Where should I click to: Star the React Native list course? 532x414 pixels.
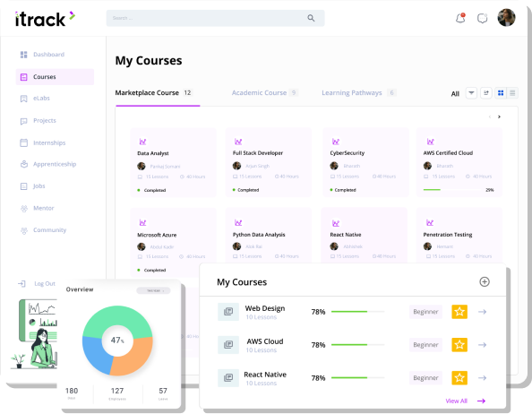[x=459, y=377]
